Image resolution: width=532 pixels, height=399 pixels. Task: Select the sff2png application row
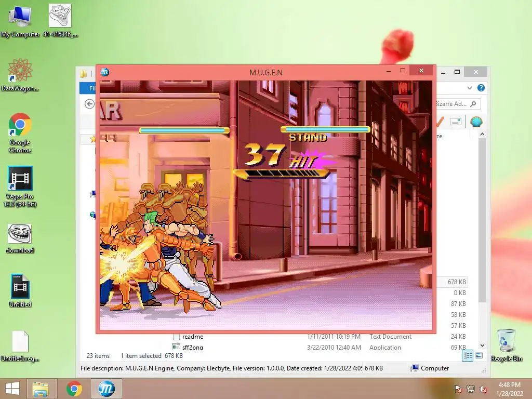[320, 347]
